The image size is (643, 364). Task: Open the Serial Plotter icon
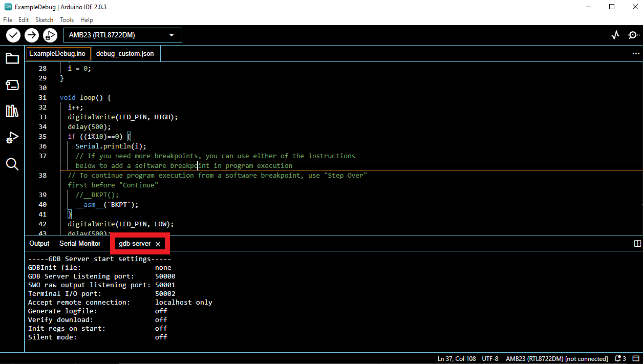(x=615, y=35)
